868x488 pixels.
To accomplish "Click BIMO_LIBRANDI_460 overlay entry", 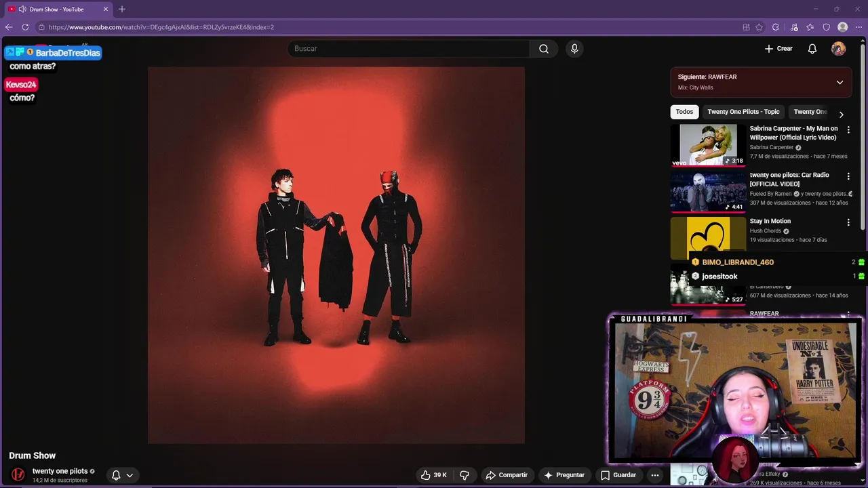I will (738, 262).
